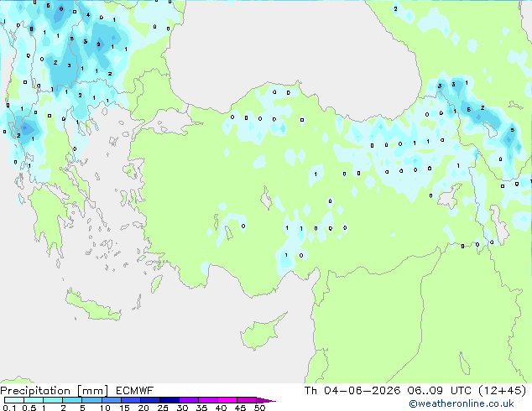Click the '06..09 UTC' time text
The image size is (532, 411).
pos(440,391)
